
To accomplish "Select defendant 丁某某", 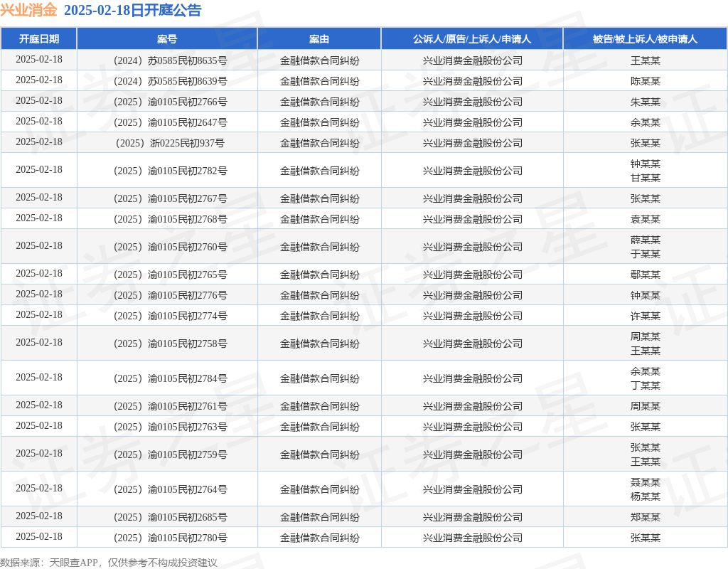I will coord(646,385).
